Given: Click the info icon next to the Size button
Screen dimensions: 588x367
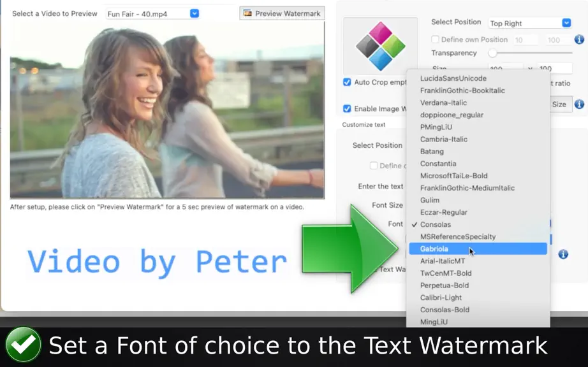Looking at the screenshot, I should [579, 104].
